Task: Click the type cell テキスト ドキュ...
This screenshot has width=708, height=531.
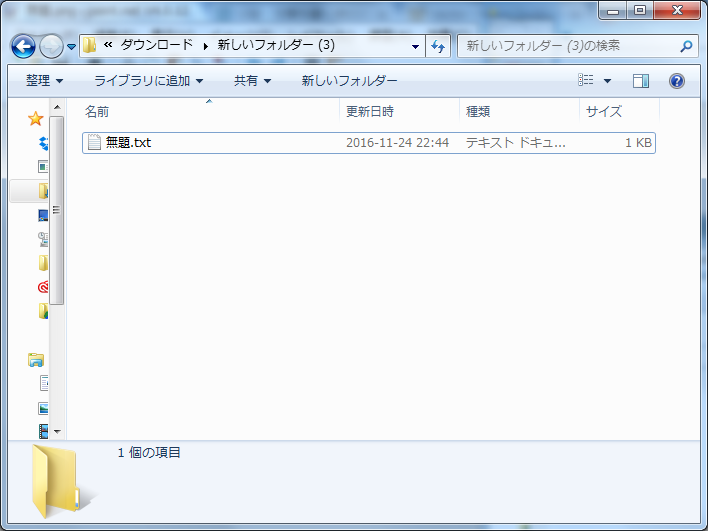Action: tap(515, 143)
